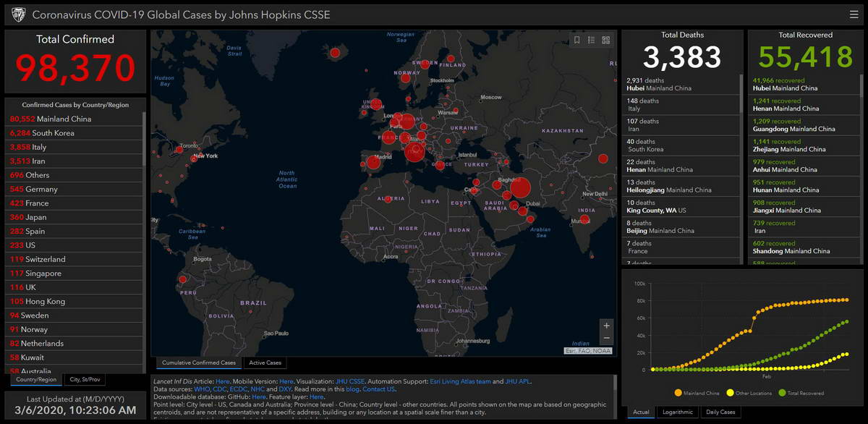Open the basemap gallery grid icon
Image resolution: width=868 pixels, height=424 pixels.
(606, 41)
